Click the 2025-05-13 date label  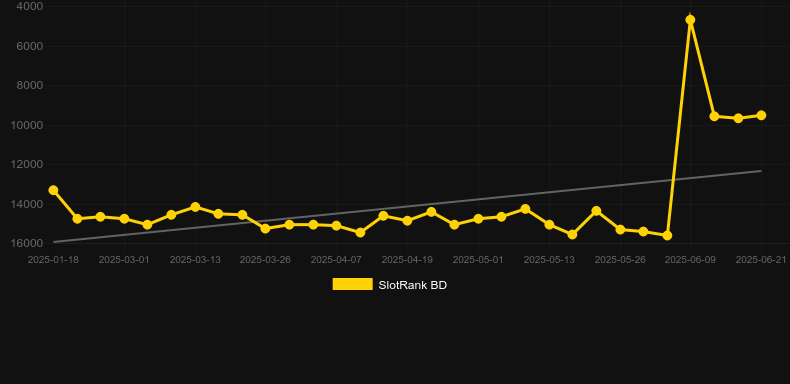tap(549, 260)
